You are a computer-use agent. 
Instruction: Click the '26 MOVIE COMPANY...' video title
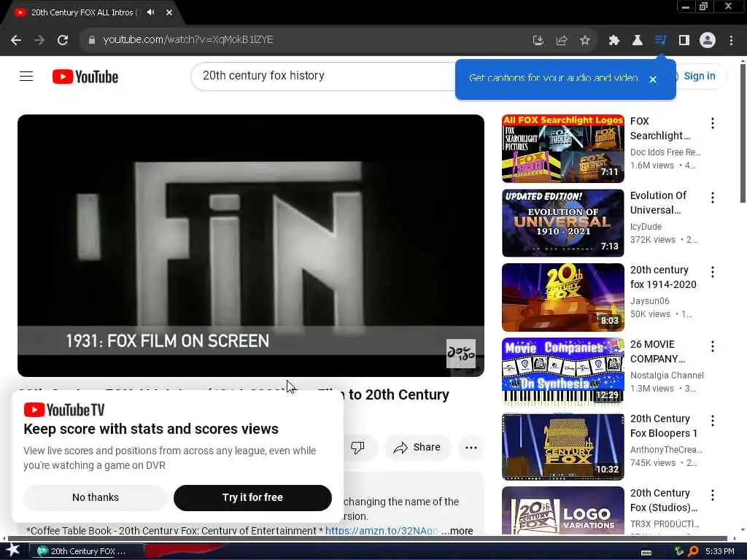(x=657, y=351)
